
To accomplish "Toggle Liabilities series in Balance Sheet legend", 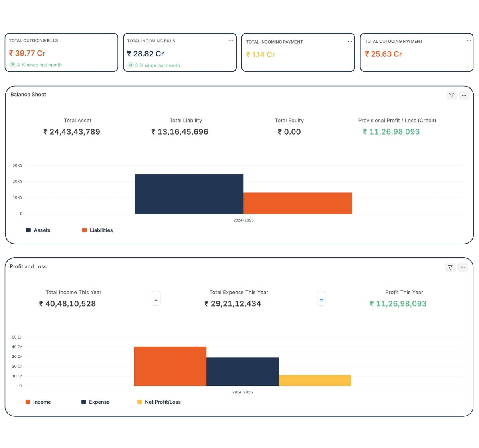I will click(97, 230).
